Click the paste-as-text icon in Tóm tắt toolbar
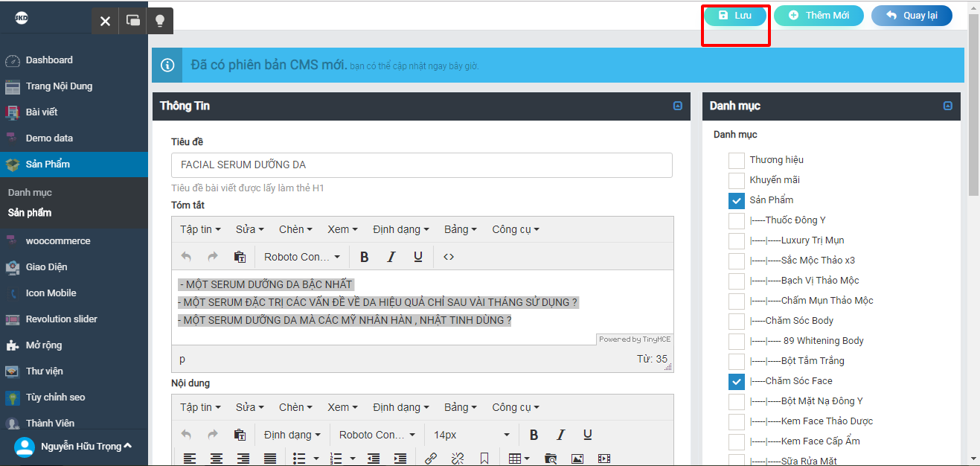 (x=240, y=257)
